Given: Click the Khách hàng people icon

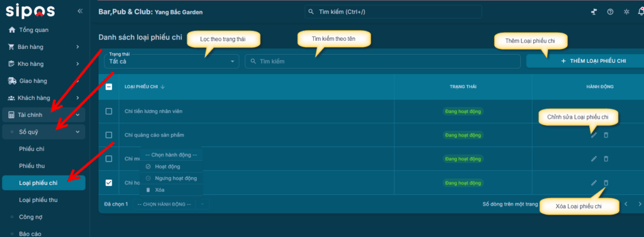Looking at the screenshot, I should (11, 98).
